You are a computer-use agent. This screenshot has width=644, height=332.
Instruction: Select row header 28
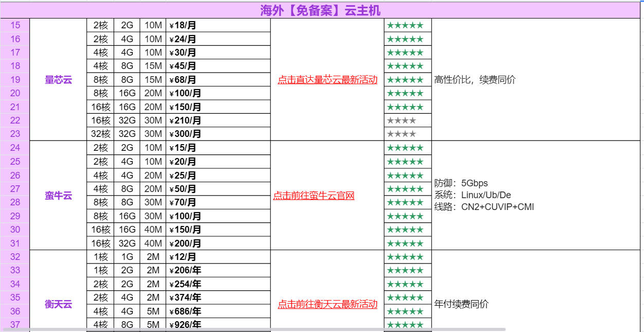click(15, 202)
